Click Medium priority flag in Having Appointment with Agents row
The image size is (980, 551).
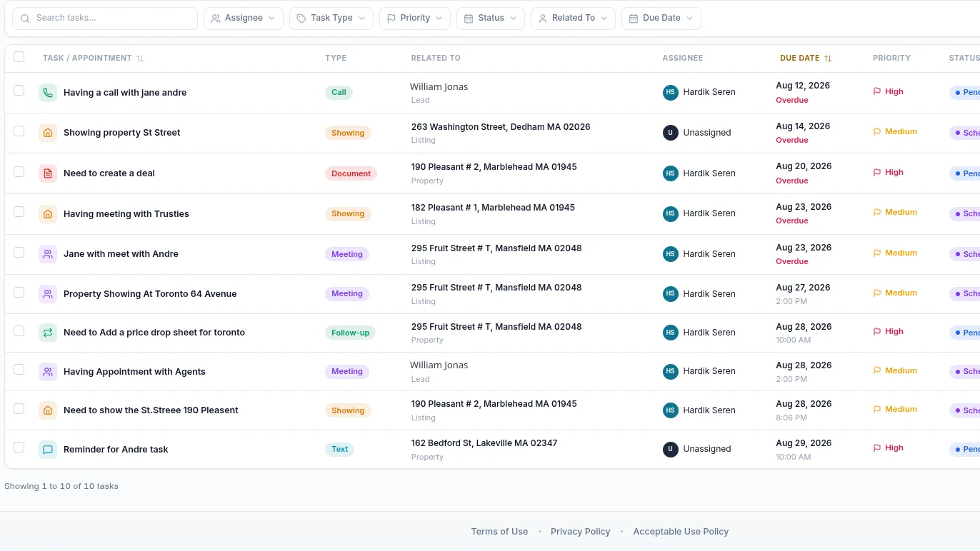coord(877,370)
